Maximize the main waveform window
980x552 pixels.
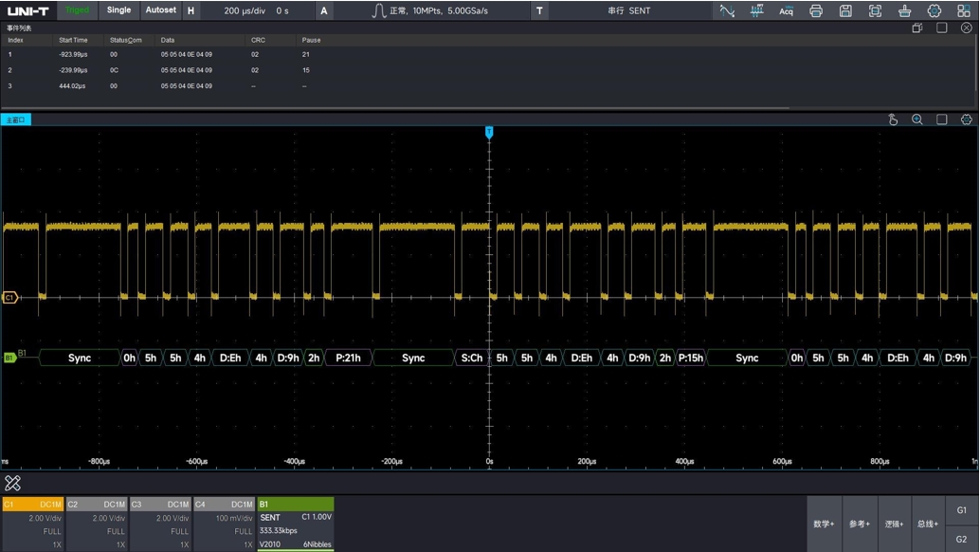[x=942, y=120]
